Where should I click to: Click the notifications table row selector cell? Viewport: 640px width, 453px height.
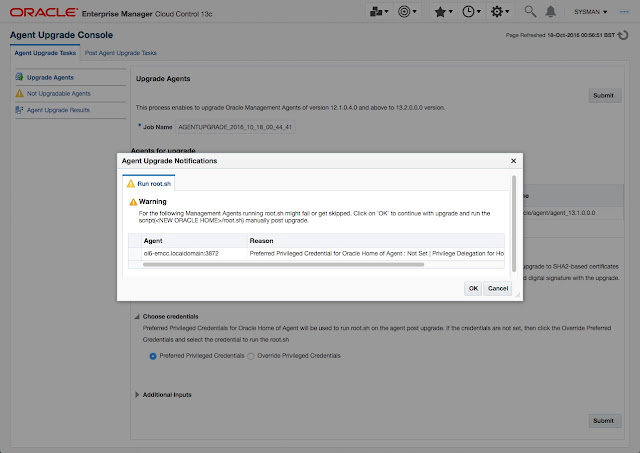pyautogui.click(x=135, y=253)
